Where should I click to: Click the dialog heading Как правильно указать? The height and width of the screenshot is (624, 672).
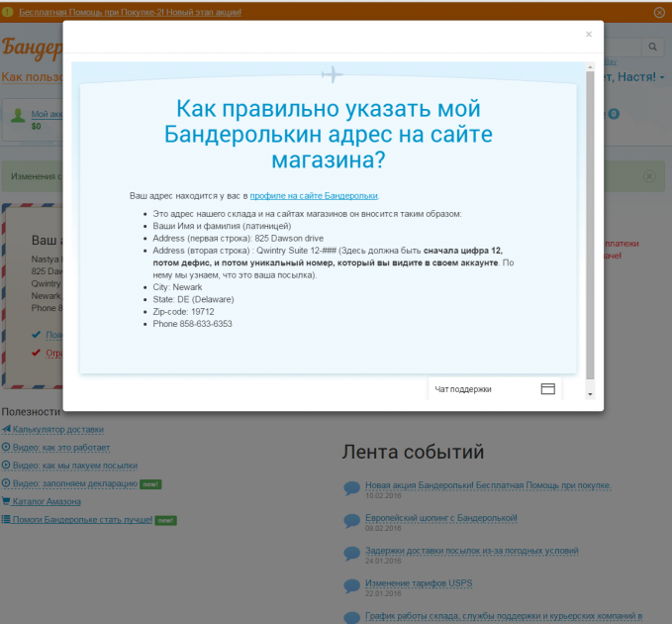329,134
